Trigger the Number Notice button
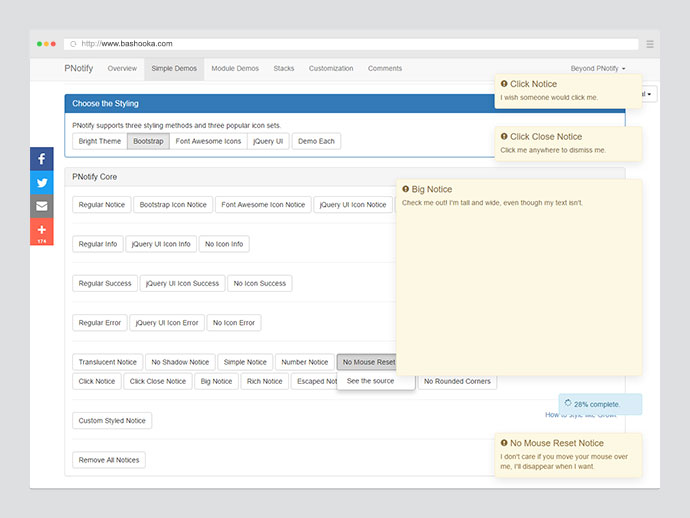Image resolution: width=690 pixels, height=518 pixels. pos(305,362)
